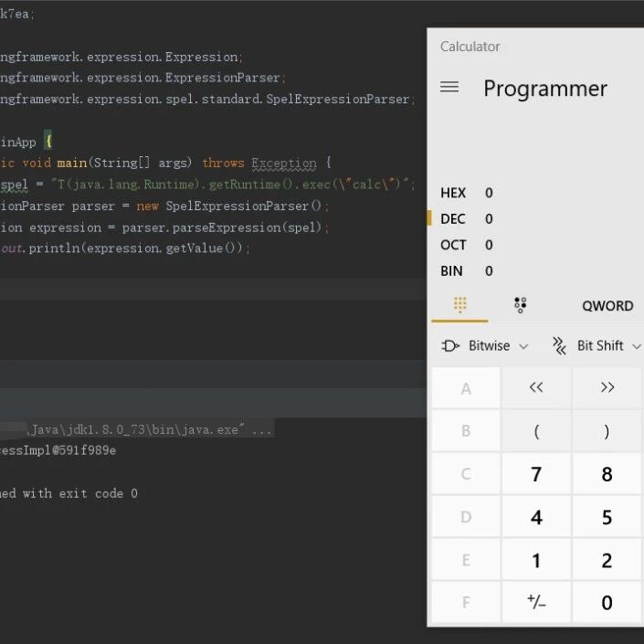
Task: Click the highlighted opening brace after inApp
Action: click(x=48, y=142)
